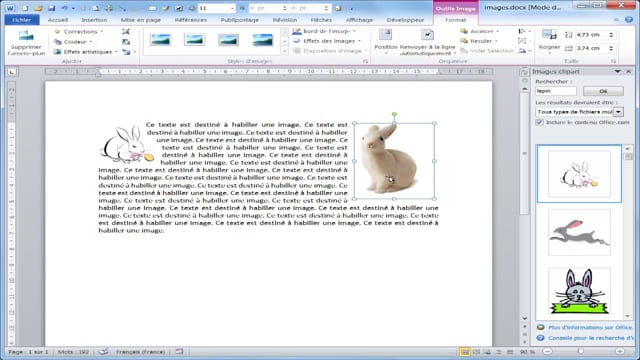Open the Taille group dialog launcher
640x360 pixels.
pyautogui.click(x=613, y=61)
